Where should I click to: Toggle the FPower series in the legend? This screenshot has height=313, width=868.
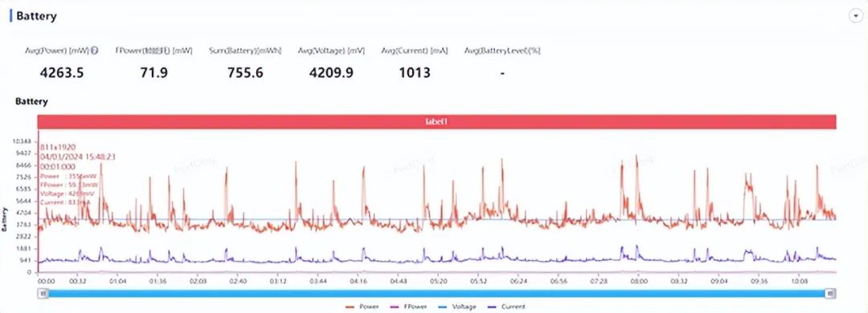(410, 307)
